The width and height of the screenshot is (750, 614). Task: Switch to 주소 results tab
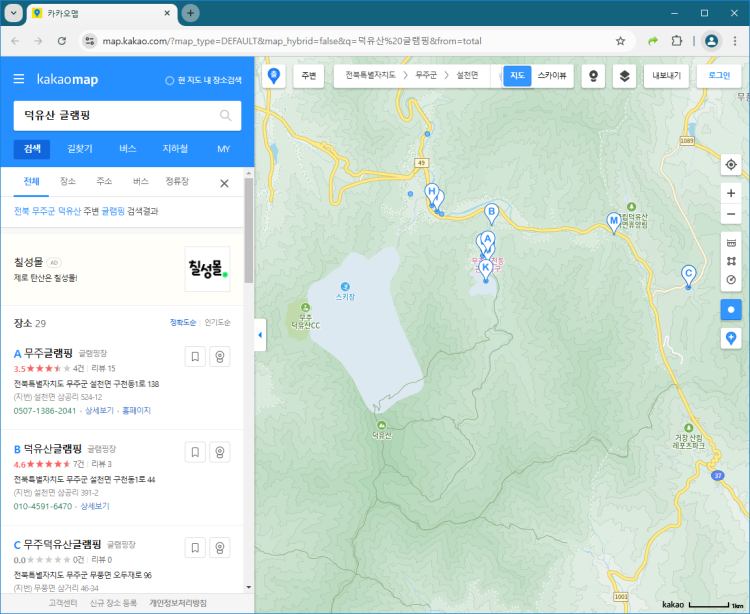pyautogui.click(x=104, y=181)
